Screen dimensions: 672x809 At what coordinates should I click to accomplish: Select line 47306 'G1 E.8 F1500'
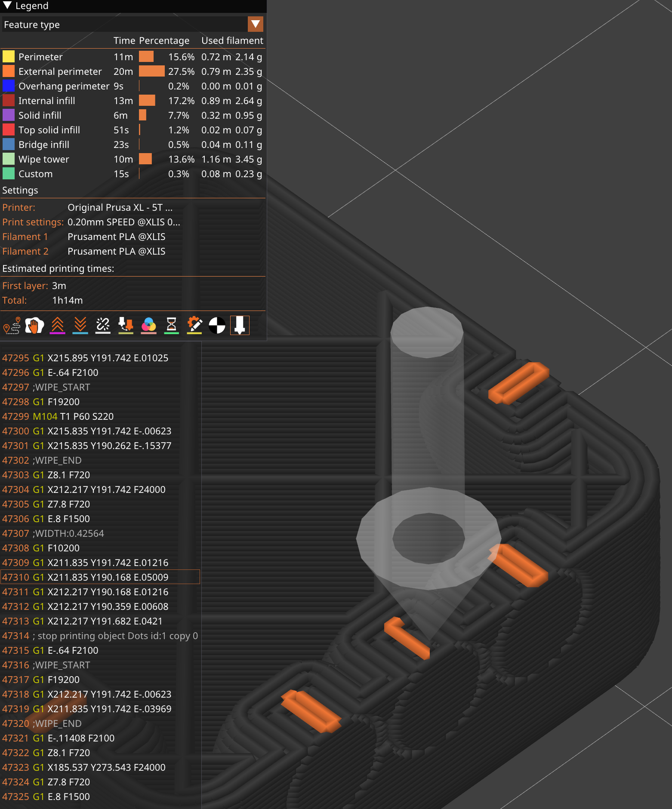coord(100,519)
